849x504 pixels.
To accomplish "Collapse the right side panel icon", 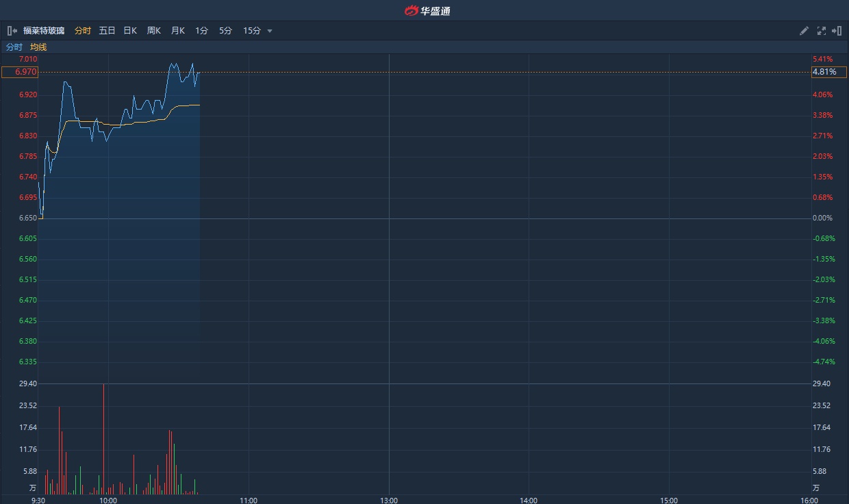I will tap(836, 31).
